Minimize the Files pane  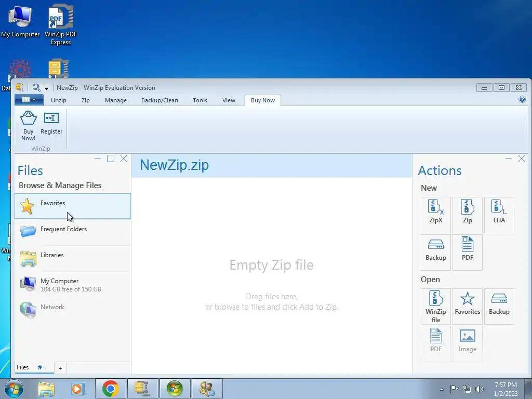(x=98, y=158)
